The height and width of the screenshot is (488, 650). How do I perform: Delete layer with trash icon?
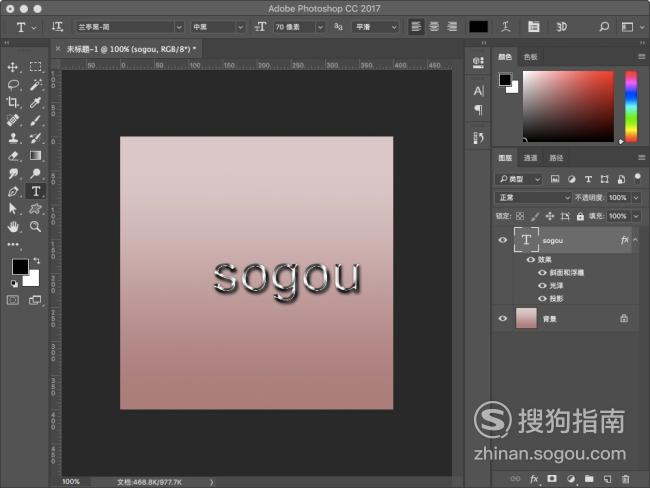(x=625, y=479)
